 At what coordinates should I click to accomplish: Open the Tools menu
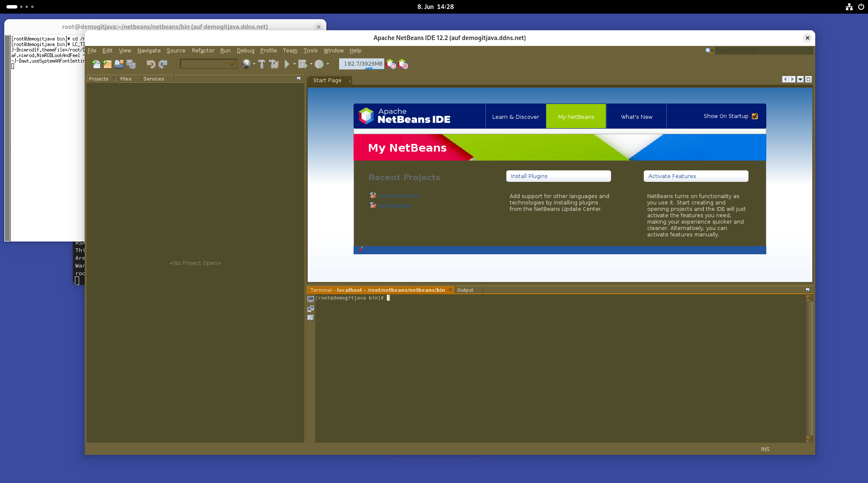pyautogui.click(x=311, y=51)
